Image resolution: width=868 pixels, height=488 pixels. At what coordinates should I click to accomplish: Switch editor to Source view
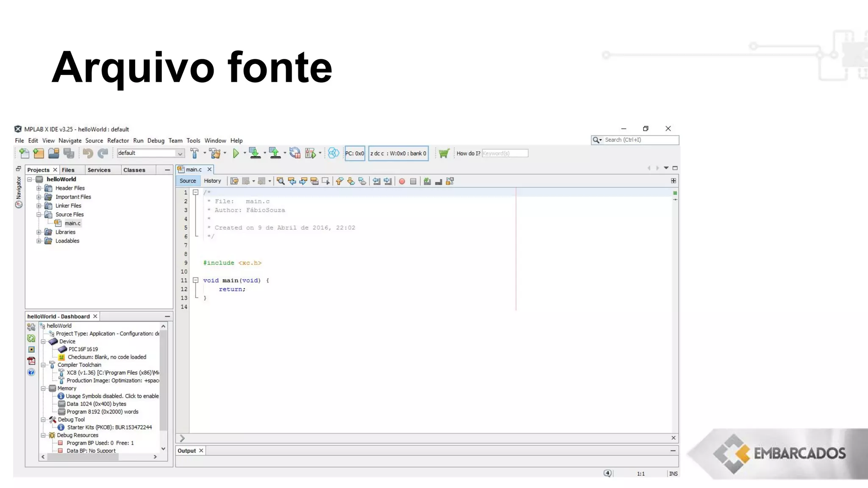(x=188, y=181)
